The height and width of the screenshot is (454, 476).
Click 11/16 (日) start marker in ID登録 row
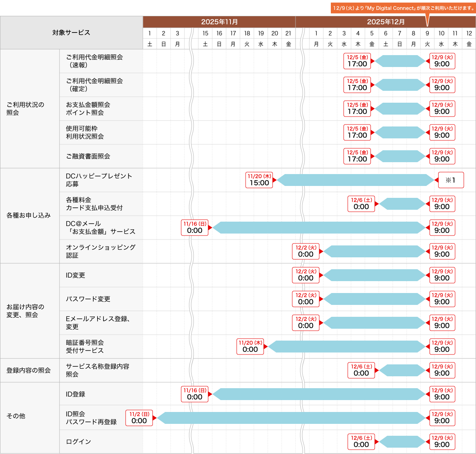point(195,394)
